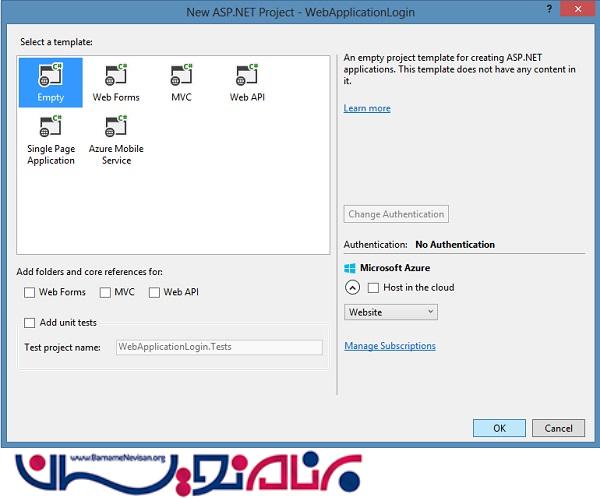Check the Web API references checkbox
The height and width of the screenshot is (498, 600).
tap(154, 292)
